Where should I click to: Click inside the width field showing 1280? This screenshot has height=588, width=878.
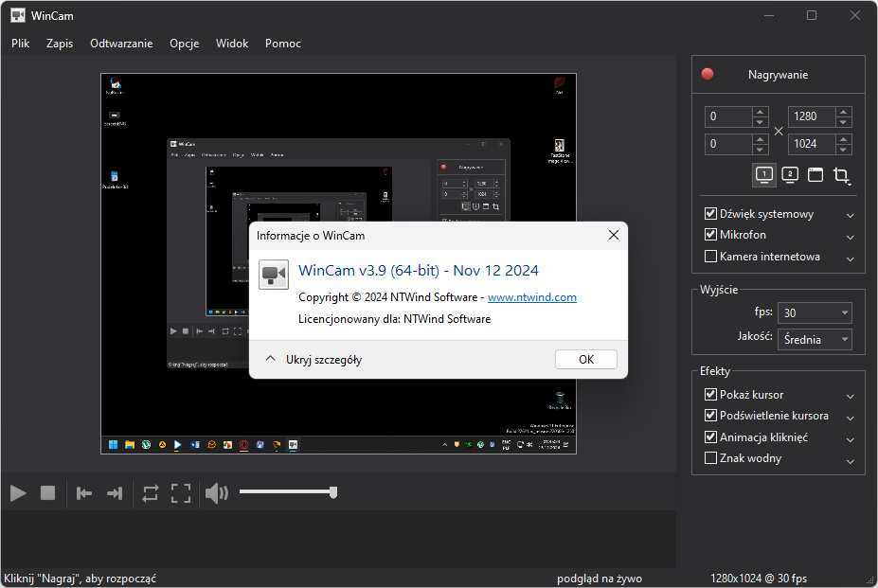[x=812, y=116]
